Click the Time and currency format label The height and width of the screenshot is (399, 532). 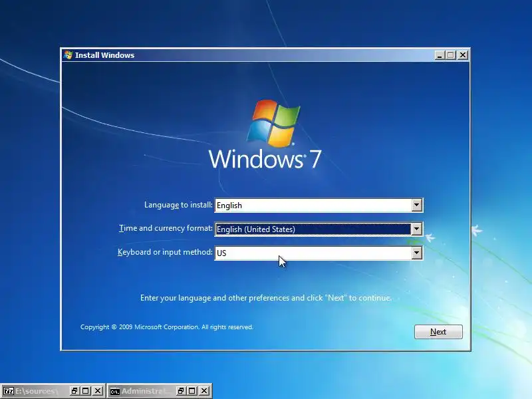click(166, 228)
